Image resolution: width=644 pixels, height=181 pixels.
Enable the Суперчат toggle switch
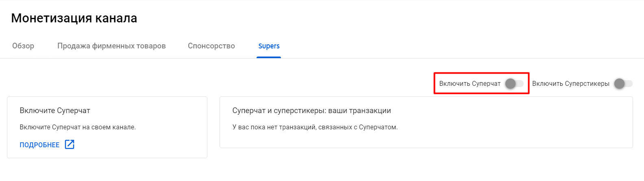click(x=514, y=83)
